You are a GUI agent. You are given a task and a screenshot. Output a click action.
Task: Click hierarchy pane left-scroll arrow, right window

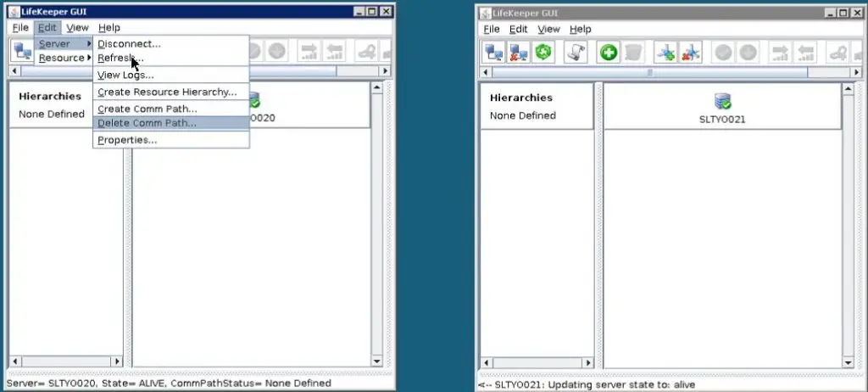pyautogui.click(x=486, y=362)
